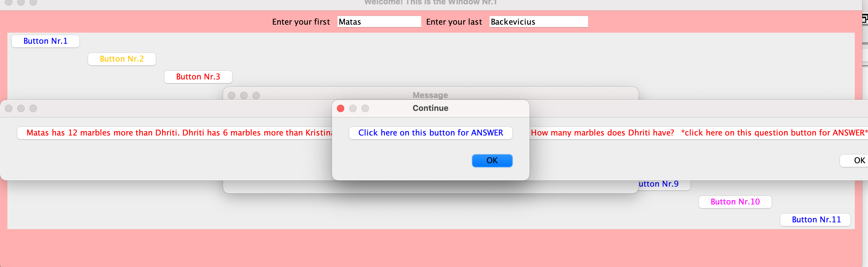The height and width of the screenshot is (267, 868).
Task: Click the red Button Nr.3
Action: coord(198,77)
